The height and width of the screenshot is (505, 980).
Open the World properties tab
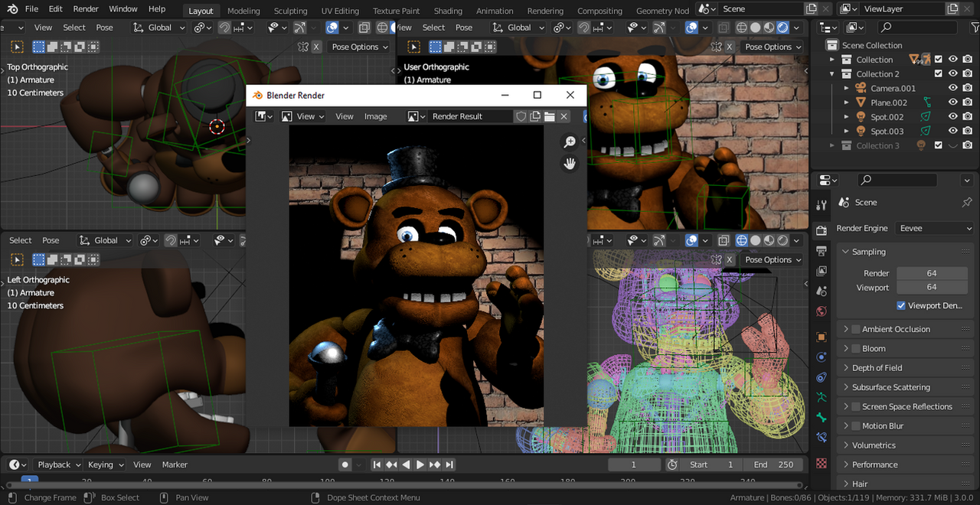coord(822,311)
